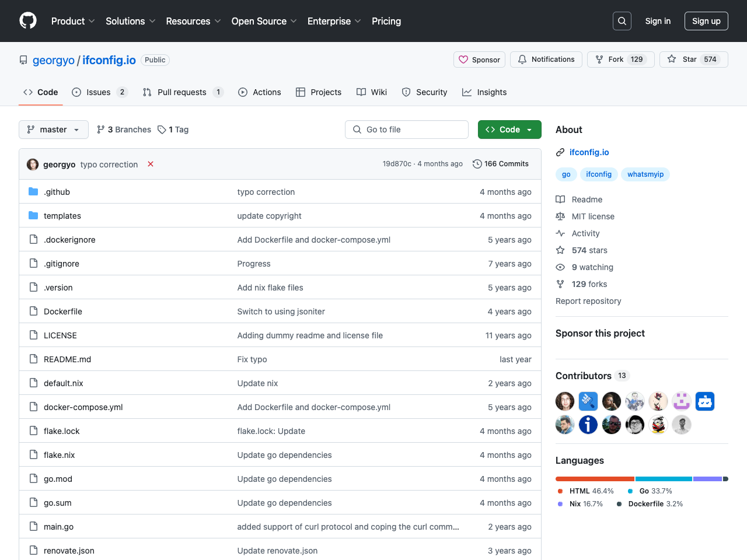Click the Sign up button

706,21
